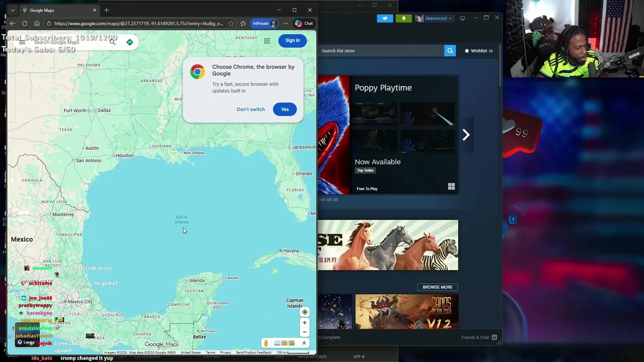Click the Google Maps search magnifier icon

click(113, 42)
